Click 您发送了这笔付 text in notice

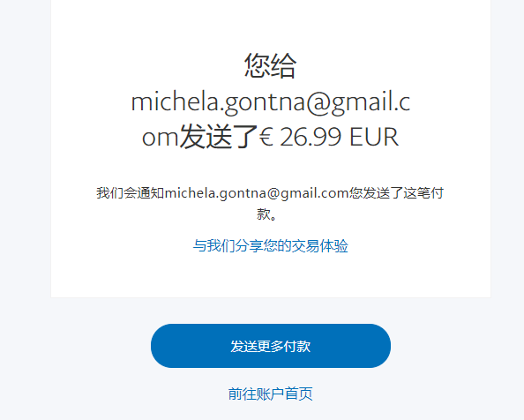396,193
